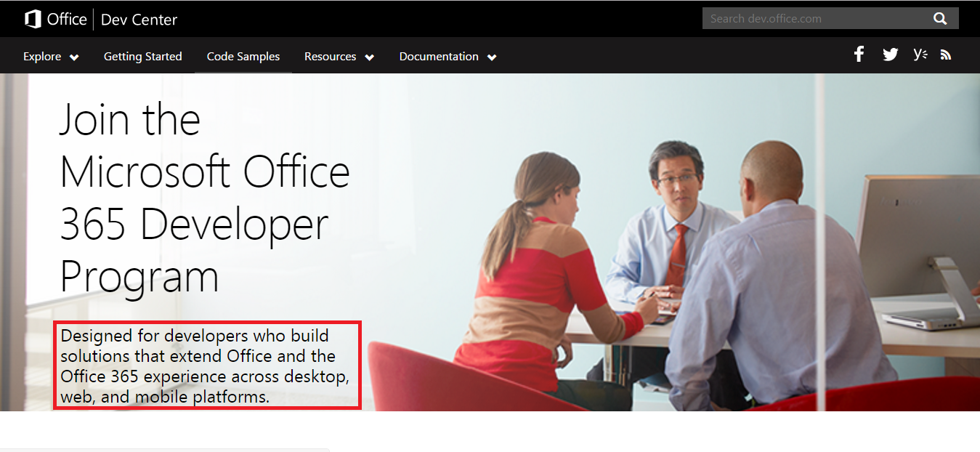This screenshot has width=980, height=452.
Task: Open the Yammer icon
Action: [920, 54]
